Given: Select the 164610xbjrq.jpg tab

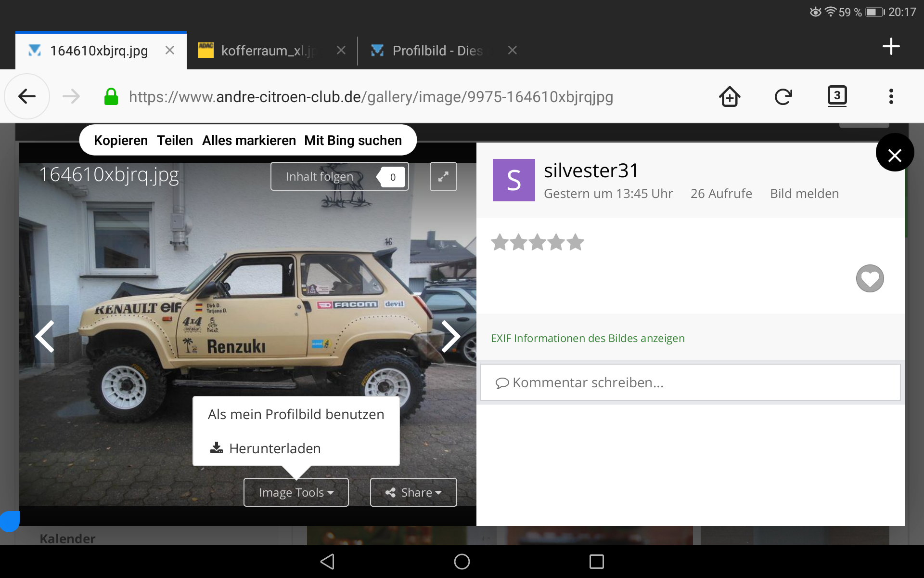Looking at the screenshot, I should 101,50.
